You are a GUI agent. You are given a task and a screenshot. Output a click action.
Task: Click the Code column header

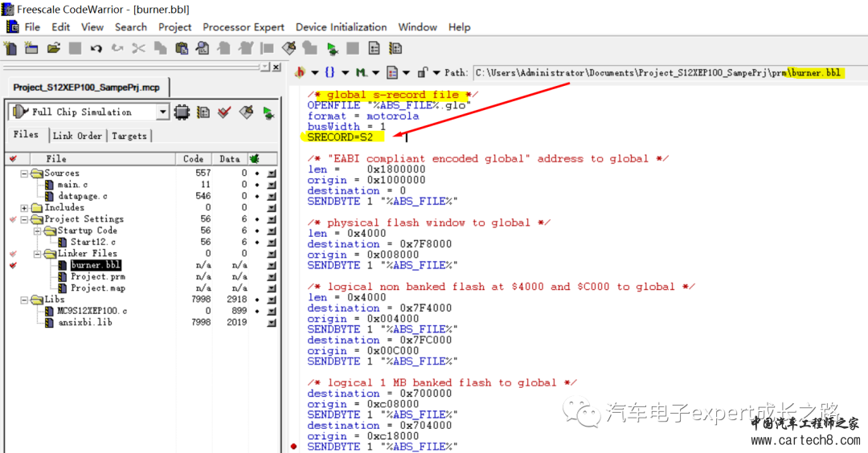(x=194, y=159)
